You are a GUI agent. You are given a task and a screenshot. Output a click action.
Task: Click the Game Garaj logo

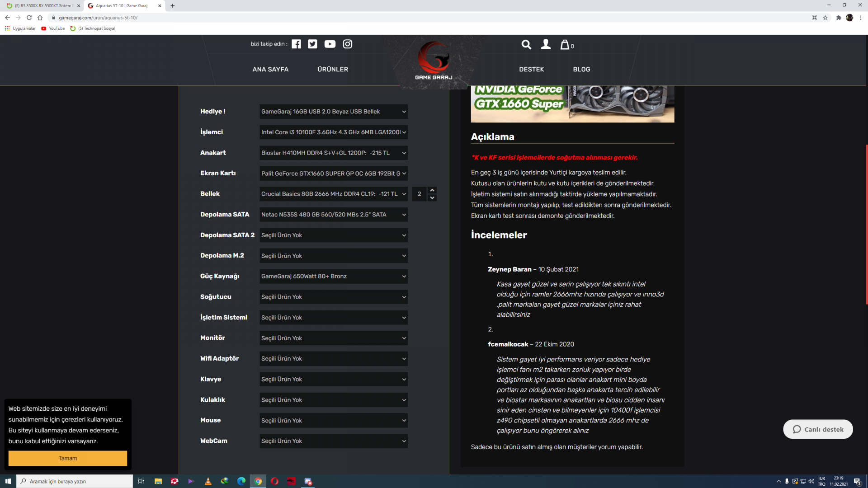pyautogui.click(x=434, y=61)
